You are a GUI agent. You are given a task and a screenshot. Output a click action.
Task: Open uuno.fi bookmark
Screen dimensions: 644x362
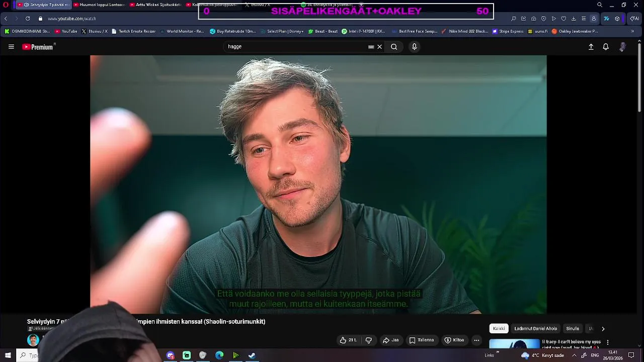[537, 31]
